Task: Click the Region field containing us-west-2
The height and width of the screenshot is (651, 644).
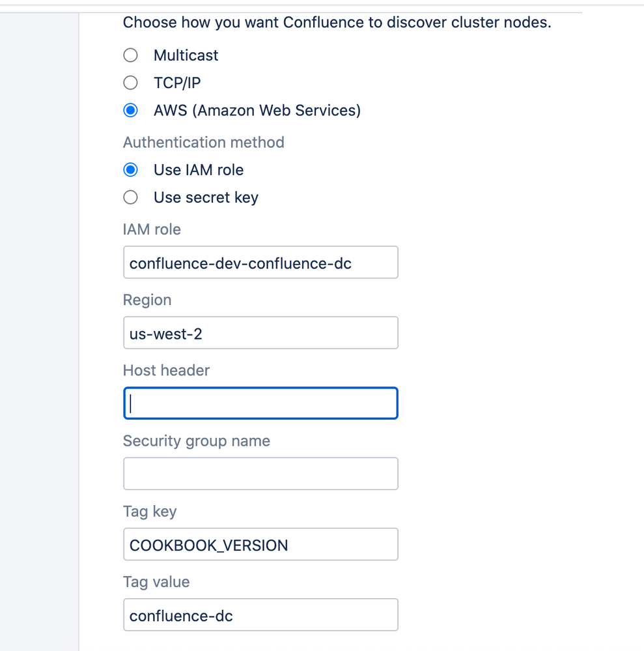Action: click(x=260, y=333)
